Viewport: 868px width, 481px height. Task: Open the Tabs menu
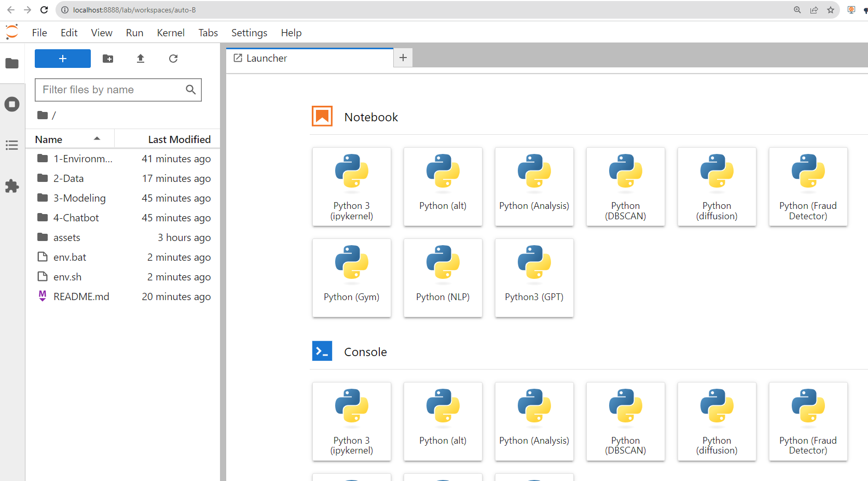(208, 33)
